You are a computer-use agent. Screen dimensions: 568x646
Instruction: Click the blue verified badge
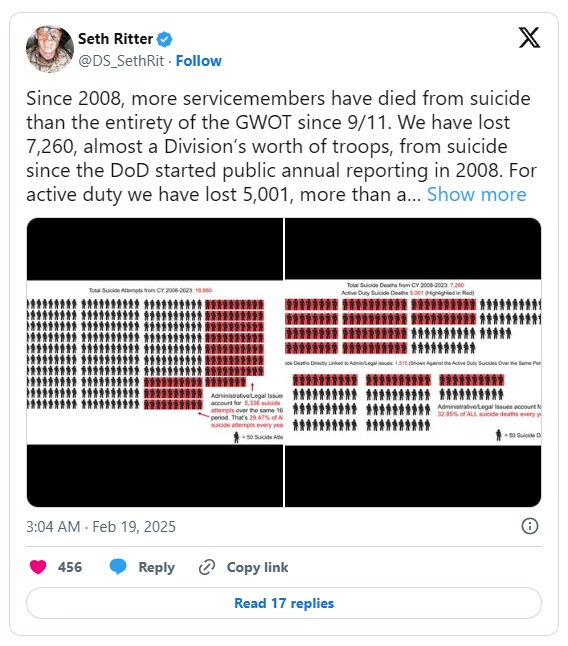click(x=165, y=39)
